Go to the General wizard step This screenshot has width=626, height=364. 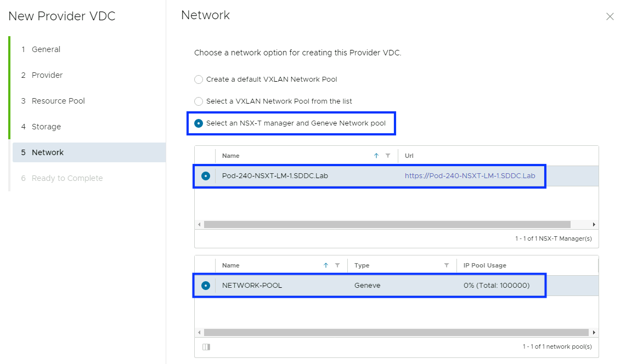pyautogui.click(x=46, y=49)
